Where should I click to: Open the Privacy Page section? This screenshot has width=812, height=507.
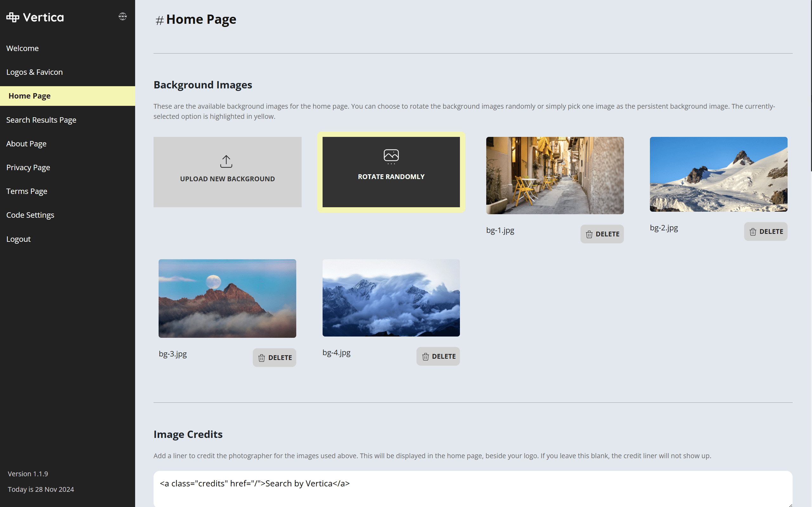point(28,167)
